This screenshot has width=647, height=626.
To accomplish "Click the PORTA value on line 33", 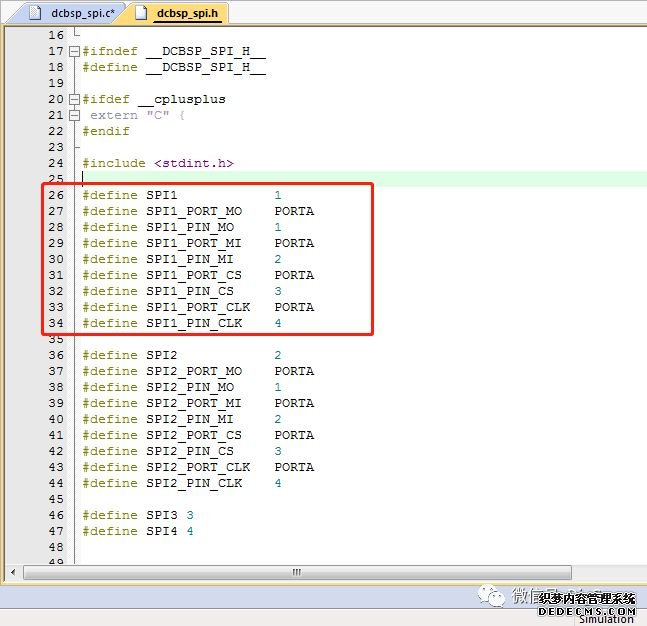I will pos(294,307).
